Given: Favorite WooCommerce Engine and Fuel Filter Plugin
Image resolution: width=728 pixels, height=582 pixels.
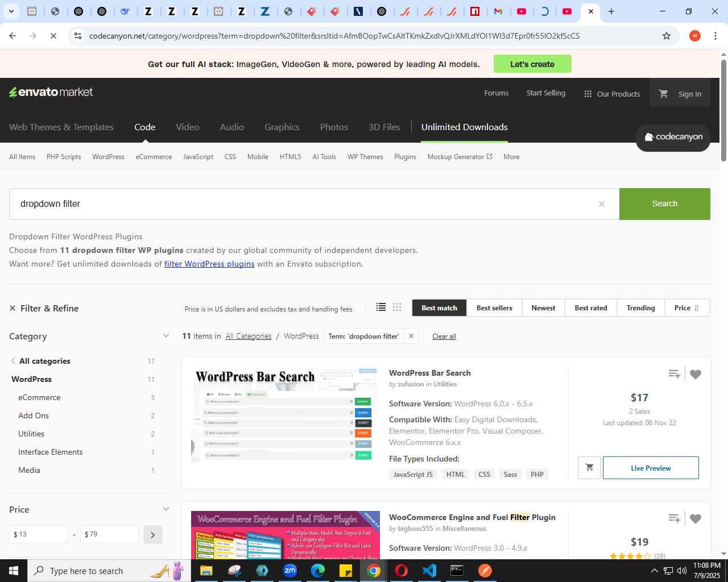Looking at the screenshot, I should pyautogui.click(x=696, y=518).
